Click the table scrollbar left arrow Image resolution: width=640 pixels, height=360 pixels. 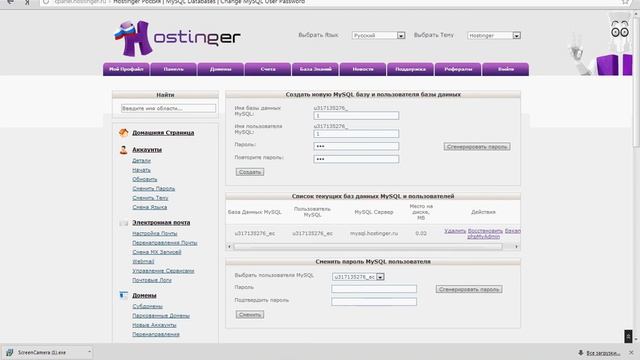tap(229, 247)
